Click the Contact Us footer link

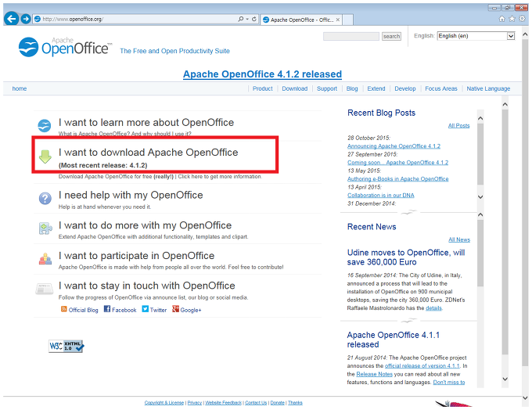[x=256, y=402]
